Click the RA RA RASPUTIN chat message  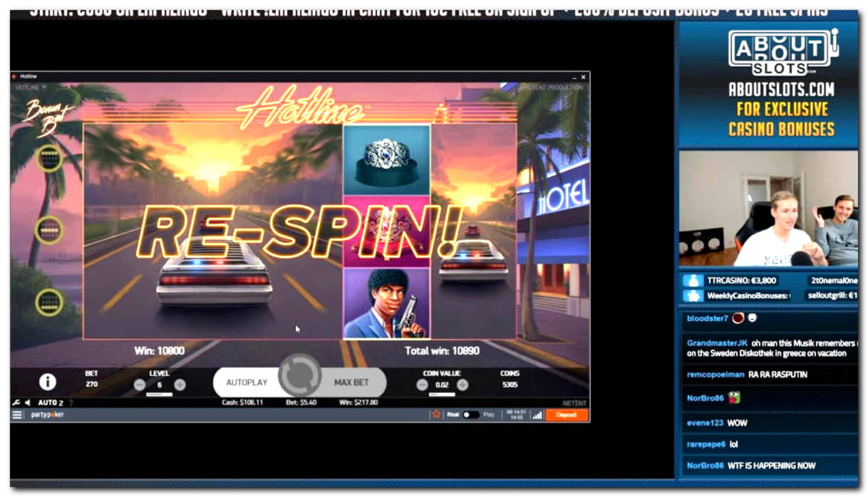pyautogui.click(x=777, y=374)
